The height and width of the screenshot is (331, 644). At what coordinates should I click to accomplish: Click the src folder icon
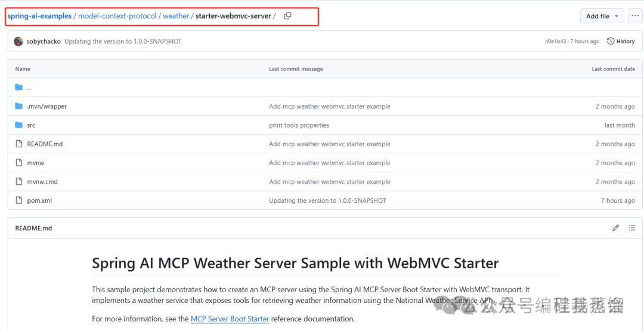coord(18,125)
